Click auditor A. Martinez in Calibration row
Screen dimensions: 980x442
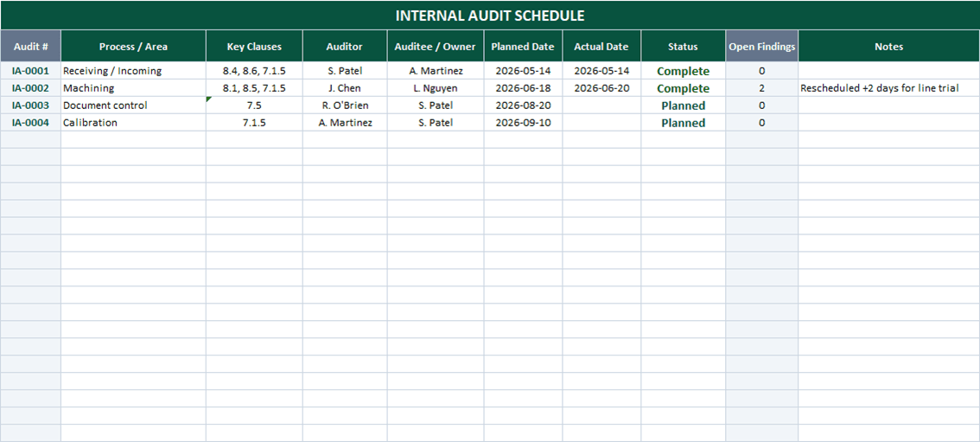click(x=345, y=123)
